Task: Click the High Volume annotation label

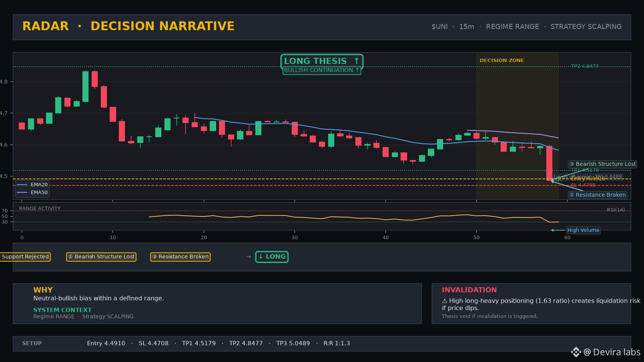Action: pos(583,230)
